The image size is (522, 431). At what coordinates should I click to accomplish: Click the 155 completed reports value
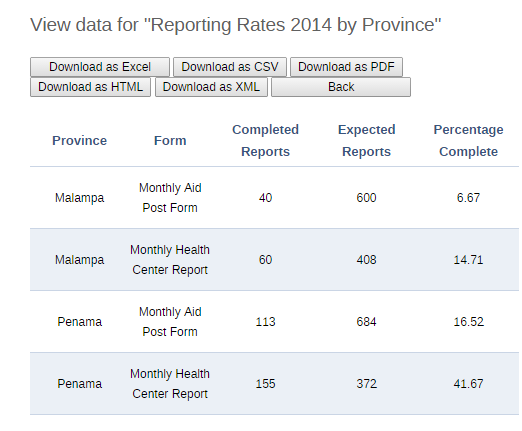click(265, 384)
